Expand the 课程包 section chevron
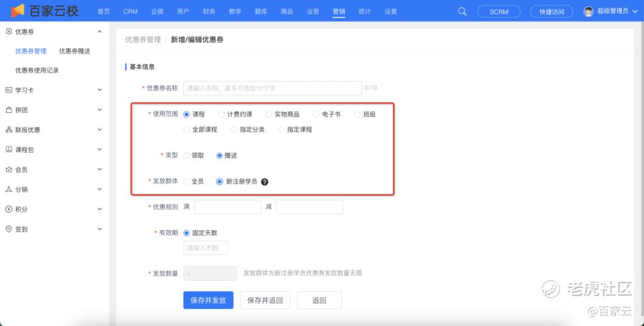 (100, 149)
